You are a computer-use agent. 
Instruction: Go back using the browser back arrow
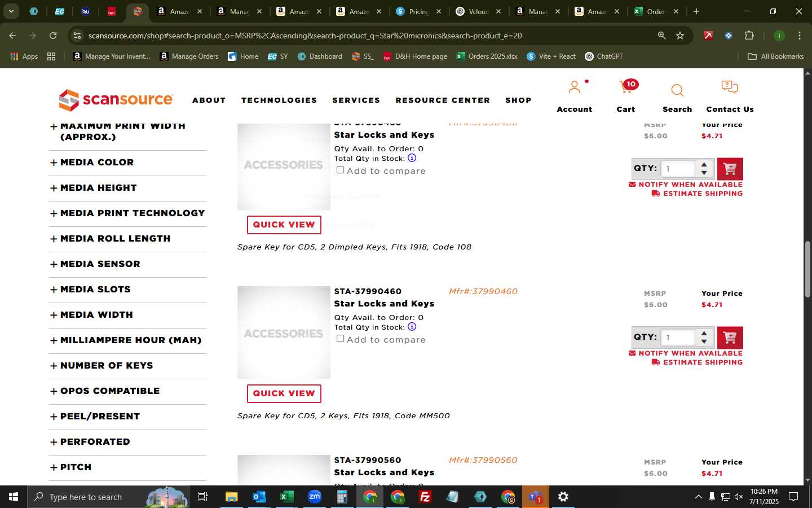[12, 36]
